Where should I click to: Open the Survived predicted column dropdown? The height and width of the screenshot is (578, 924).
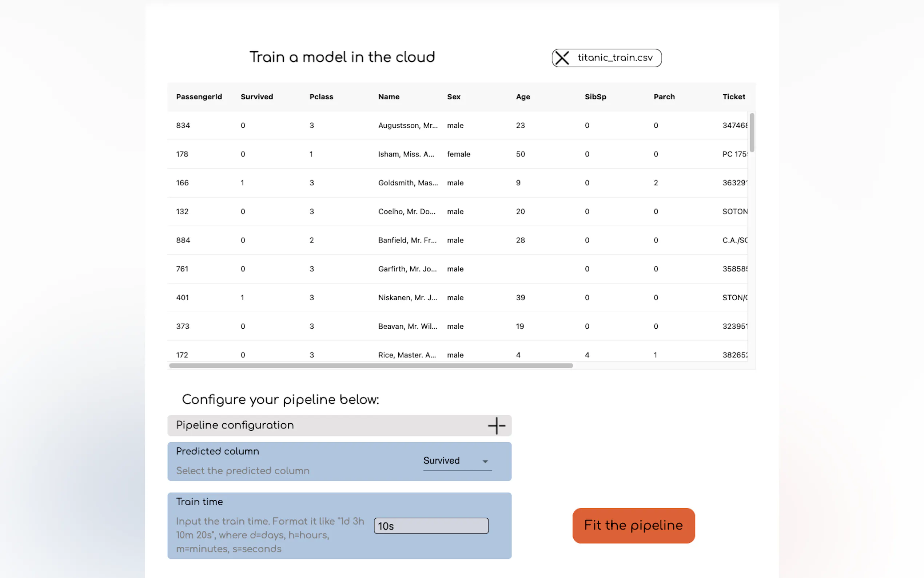pyautogui.click(x=451, y=461)
